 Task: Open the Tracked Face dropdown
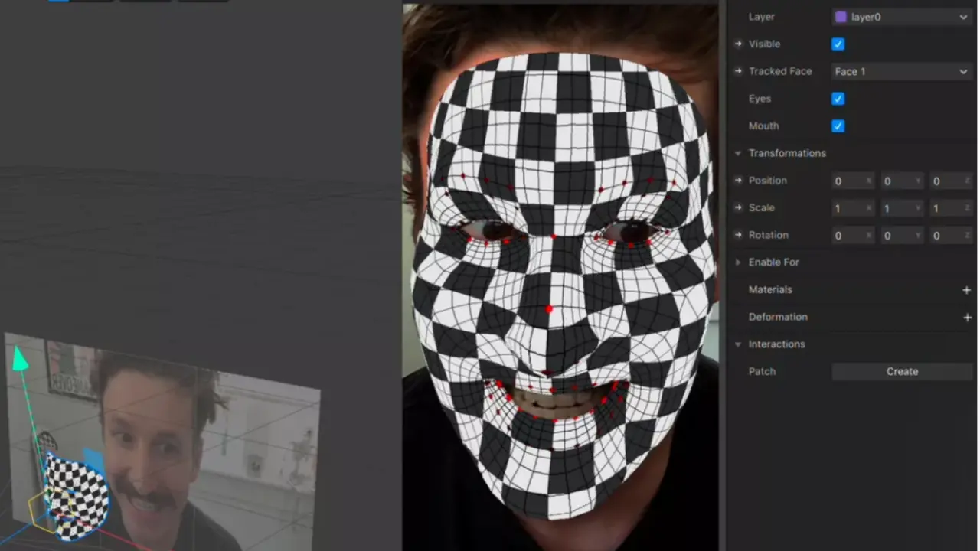pyautogui.click(x=901, y=71)
